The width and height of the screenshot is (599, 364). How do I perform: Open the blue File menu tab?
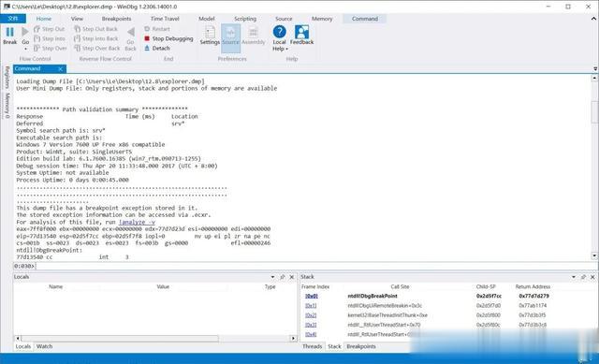(x=13, y=19)
